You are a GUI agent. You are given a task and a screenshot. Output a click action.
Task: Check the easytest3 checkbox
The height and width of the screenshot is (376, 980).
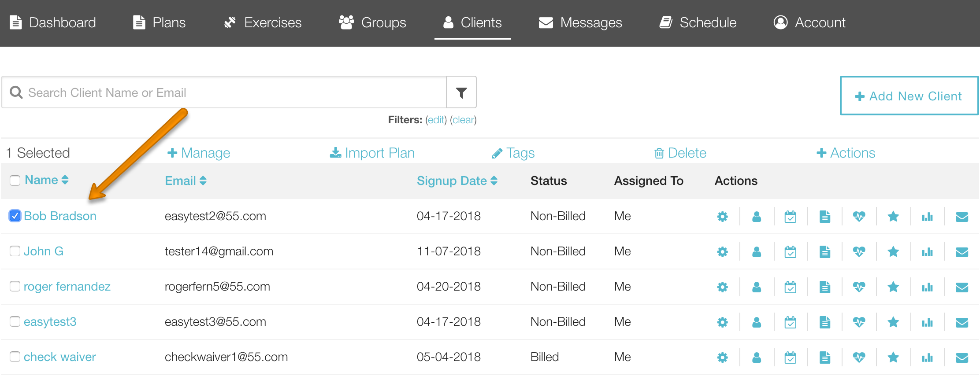15,321
